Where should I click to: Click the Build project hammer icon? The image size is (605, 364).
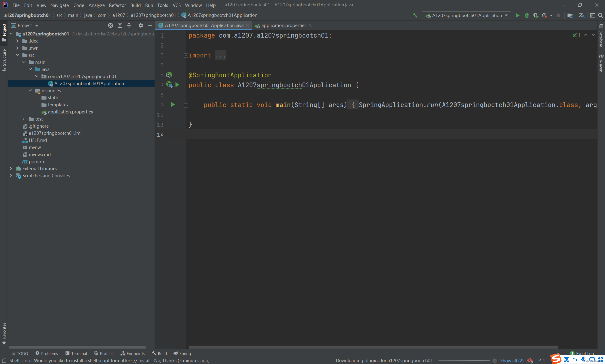tap(415, 15)
